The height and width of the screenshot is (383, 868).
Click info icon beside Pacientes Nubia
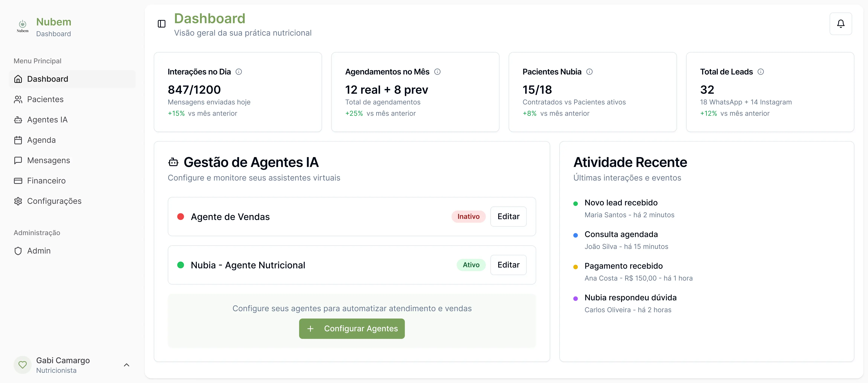pyautogui.click(x=589, y=72)
